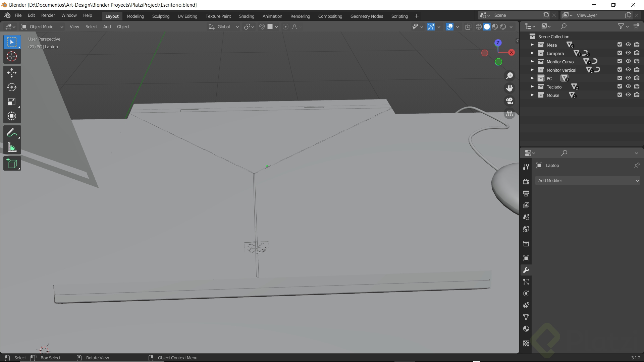
Task: Toggle camera view with the camera icon
Action: 509,101
